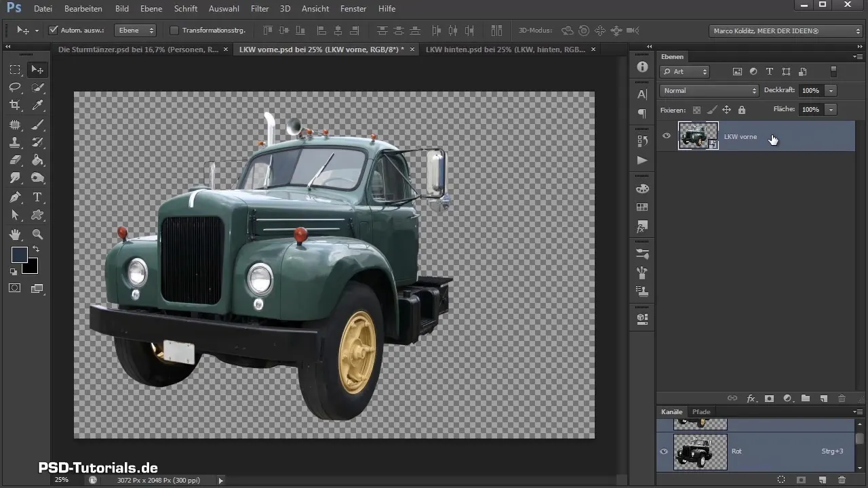The height and width of the screenshot is (488, 868).
Task: Select the Quick Selection tool
Action: pyautogui.click(x=37, y=87)
